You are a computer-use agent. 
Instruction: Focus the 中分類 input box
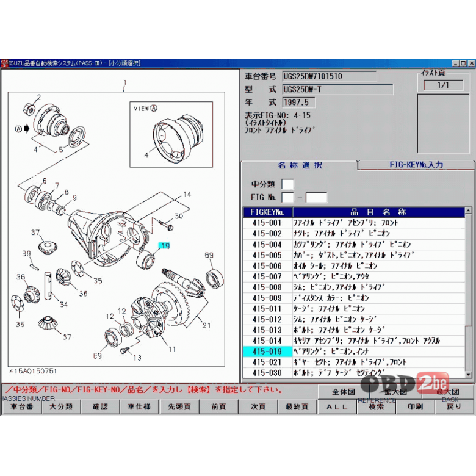point(287,184)
